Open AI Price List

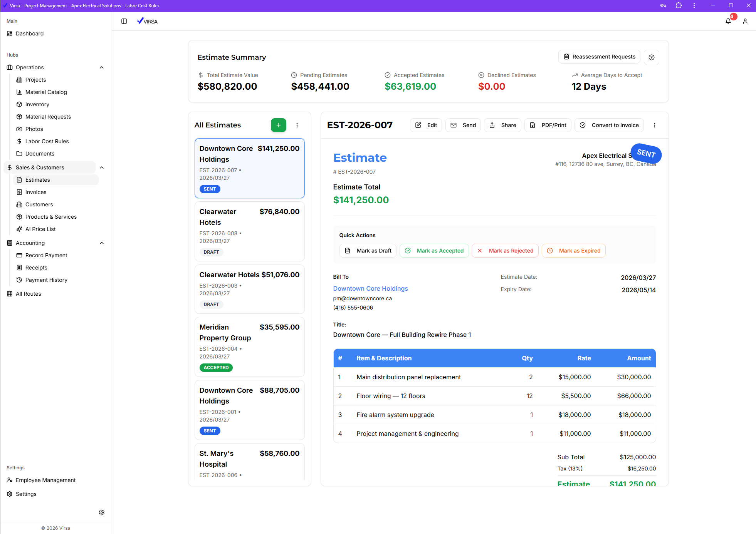[40, 229]
